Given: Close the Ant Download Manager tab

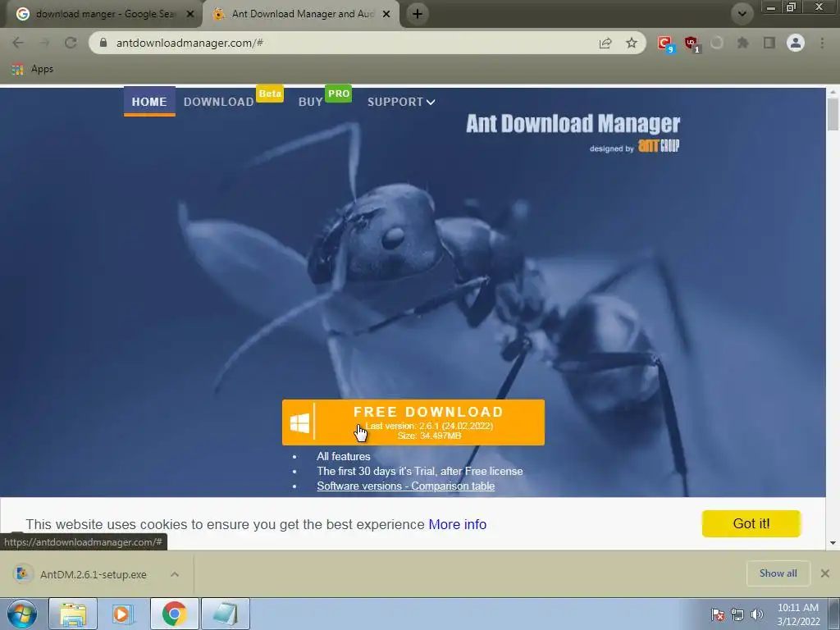Looking at the screenshot, I should pos(386,14).
